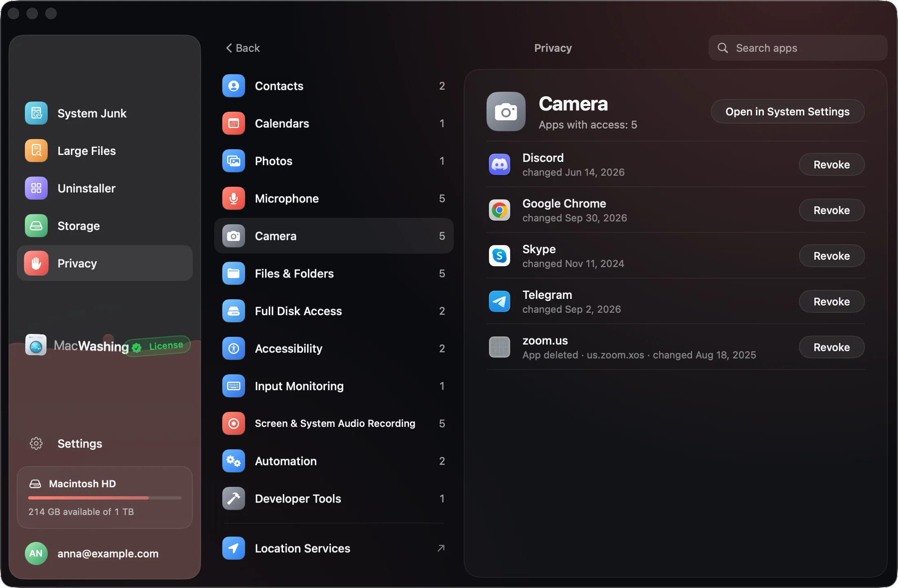This screenshot has width=898, height=588.
Task: Click the Microphone count of 5
Action: tap(442, 198)
